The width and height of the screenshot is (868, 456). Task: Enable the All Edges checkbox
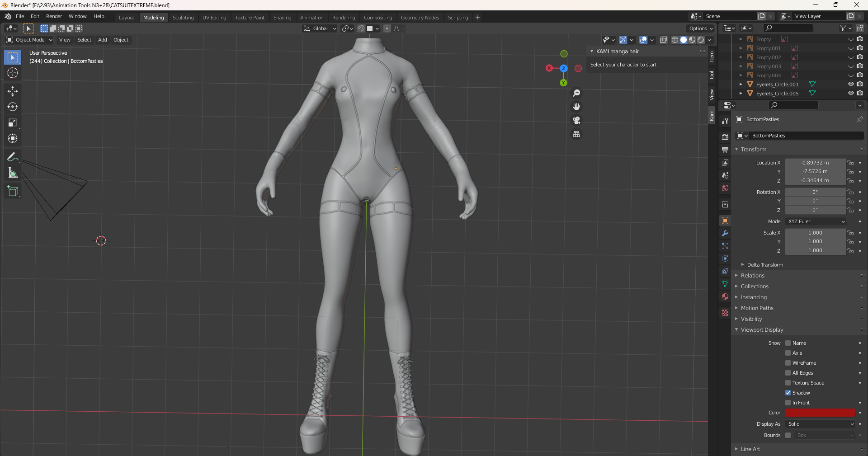[788, 373]
